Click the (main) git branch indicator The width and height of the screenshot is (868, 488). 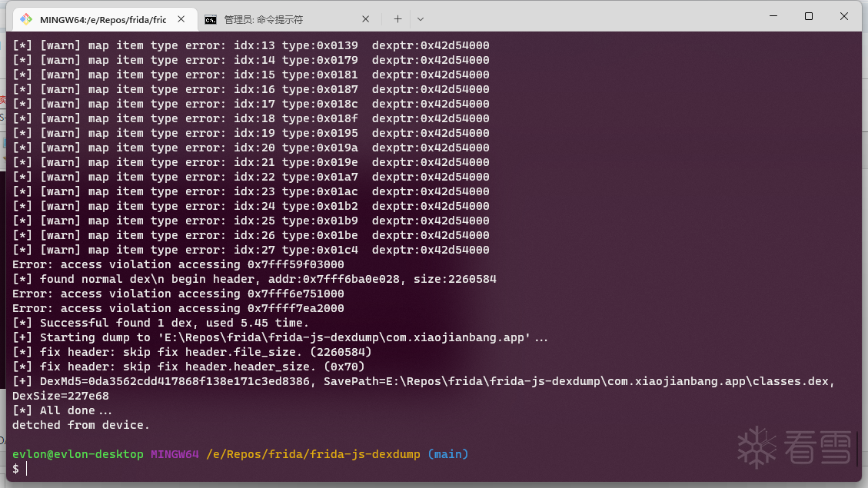click(447, 454)
